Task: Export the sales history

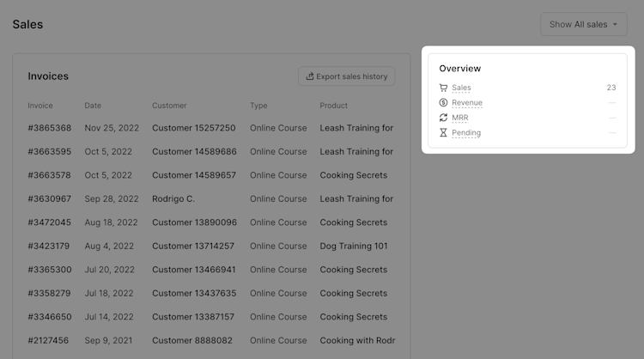Action: click(347, 76)
